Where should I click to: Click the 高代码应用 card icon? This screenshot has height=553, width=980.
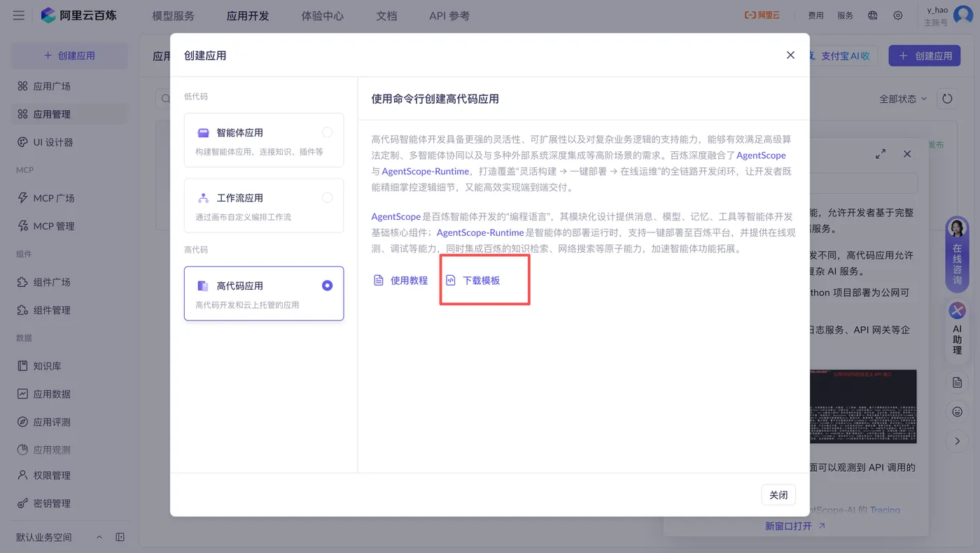coord(204,286)
